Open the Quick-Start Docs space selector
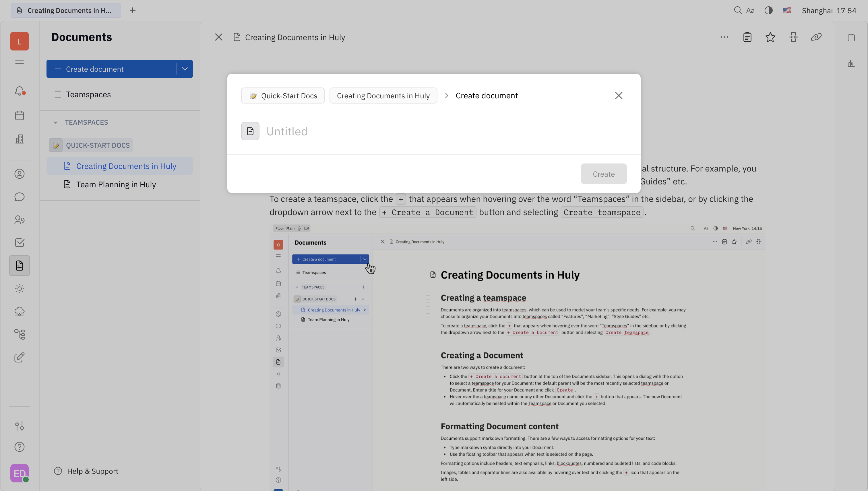 tap(283, 96)
